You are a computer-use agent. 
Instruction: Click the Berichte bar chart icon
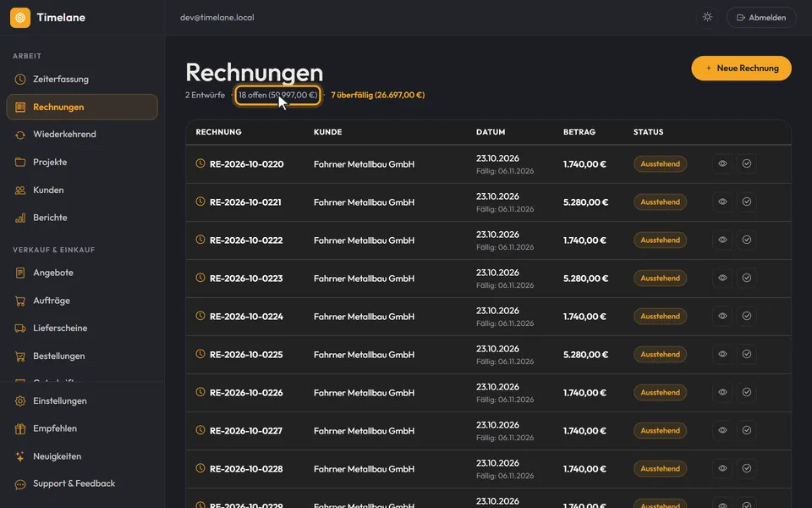coord(20,218)
